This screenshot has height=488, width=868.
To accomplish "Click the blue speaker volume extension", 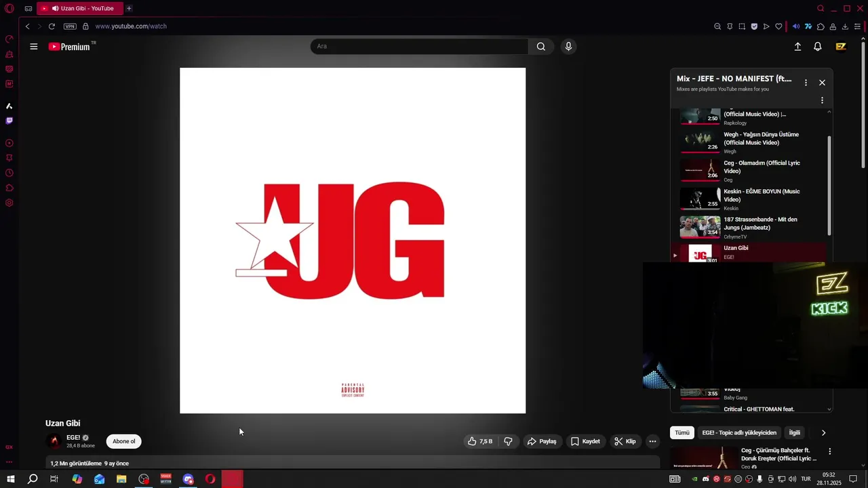I will click(796, 26).
